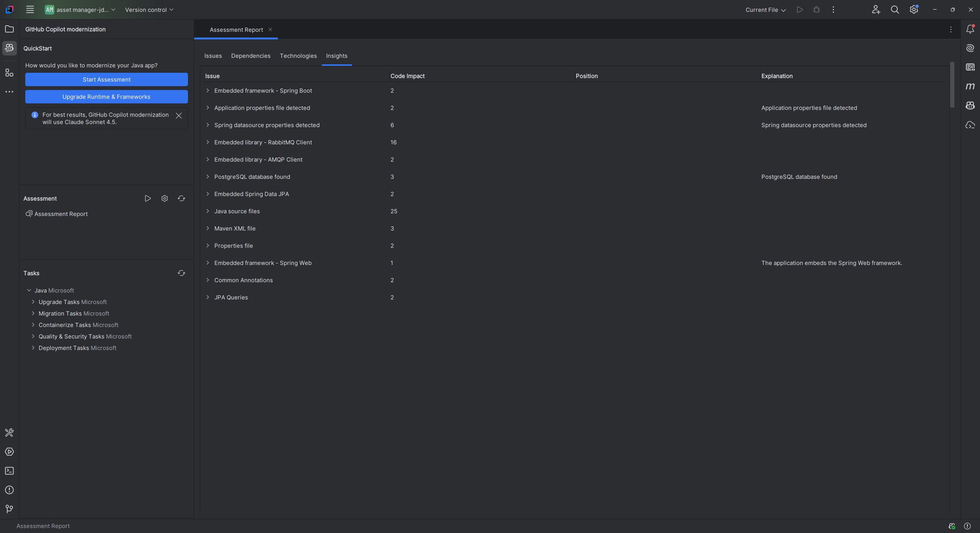Open GitHub Copilot modernization sidebar icon
This screenshot has height=533, width=980.
[9, 48]
